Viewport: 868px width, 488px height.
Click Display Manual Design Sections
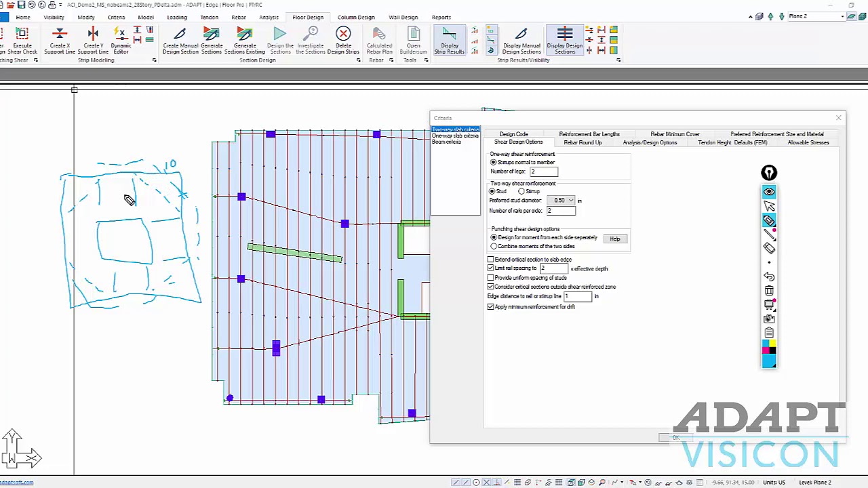[x=521, y=41]
